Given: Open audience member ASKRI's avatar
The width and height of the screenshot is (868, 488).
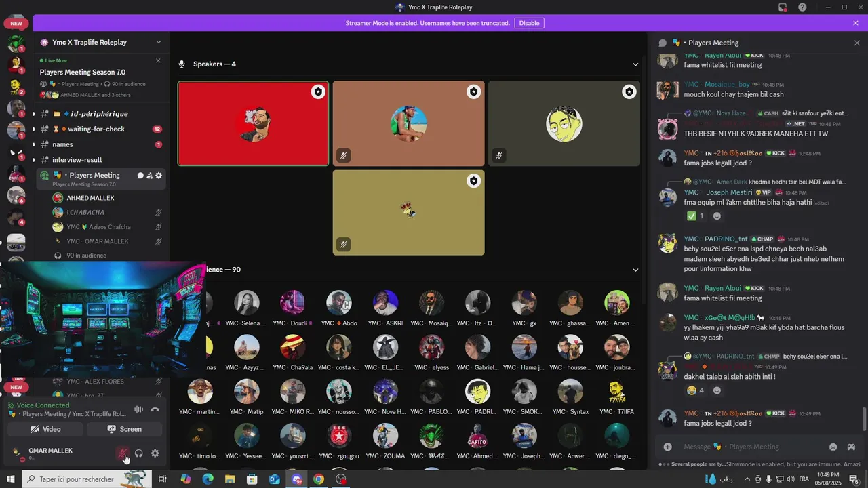Looking at the screenshot, I should (385, 303).
